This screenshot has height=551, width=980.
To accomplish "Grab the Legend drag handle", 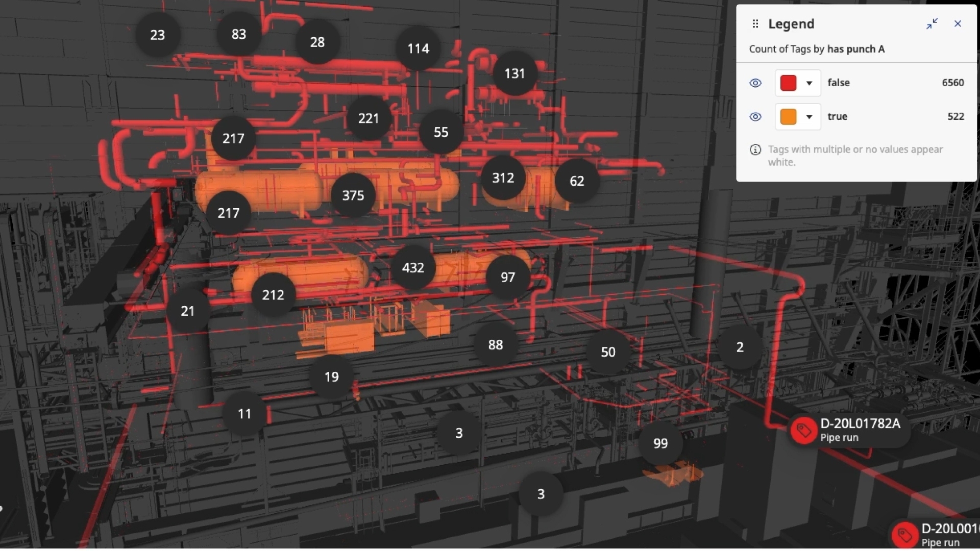I will point(755,24).
